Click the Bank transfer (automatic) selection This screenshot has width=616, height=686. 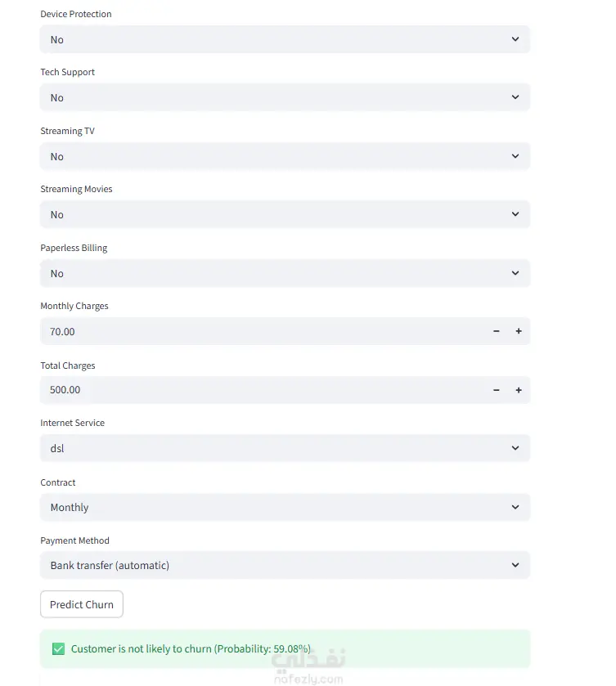pyautogui.click(x=110, y=565)
